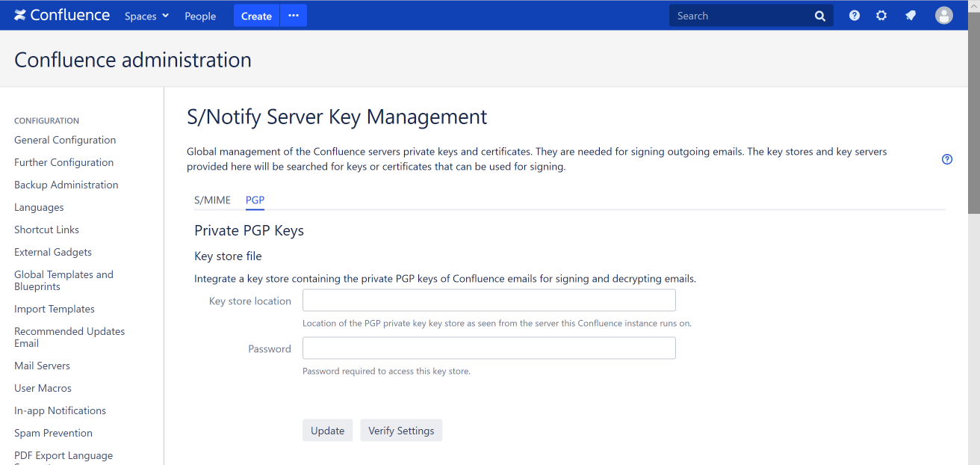Viewport: 980px width, 465px height.
Task: Open the settings gear menu
Action: tap(881, 16)
